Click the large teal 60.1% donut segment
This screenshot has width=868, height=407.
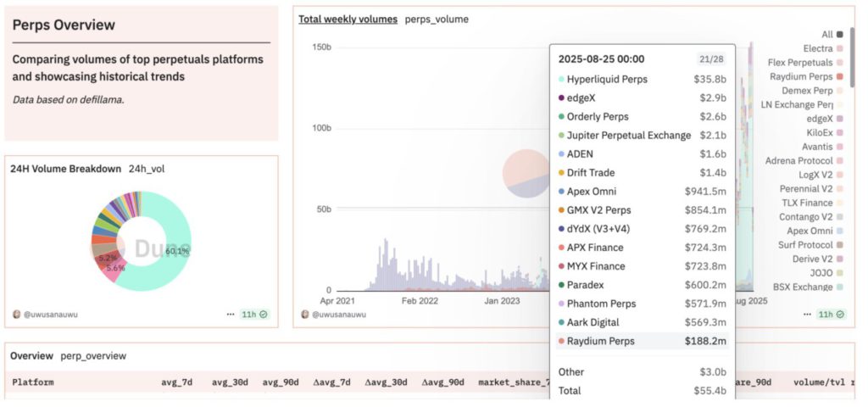point(161,271)
